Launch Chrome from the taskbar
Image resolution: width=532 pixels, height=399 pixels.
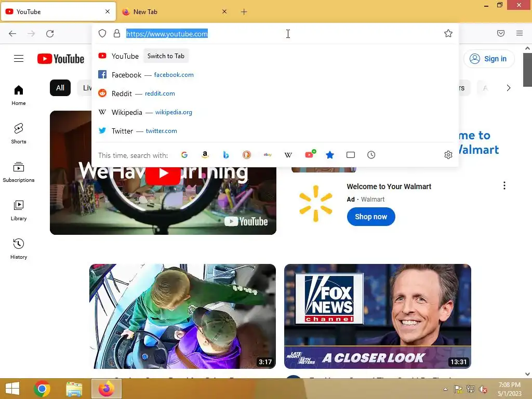[42, 389]
